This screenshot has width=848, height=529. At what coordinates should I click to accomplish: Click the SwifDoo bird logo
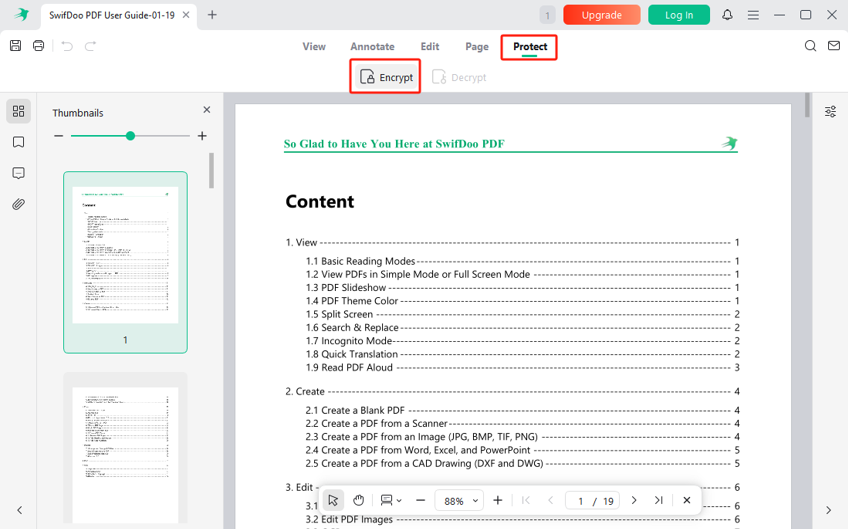point(22,15)
